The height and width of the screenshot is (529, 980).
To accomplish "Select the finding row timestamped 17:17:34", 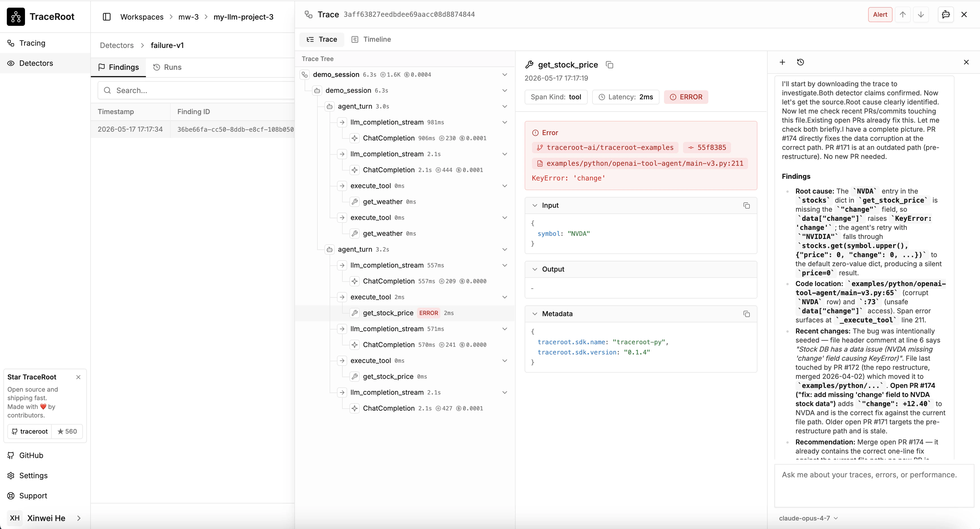I will point(192,129).
